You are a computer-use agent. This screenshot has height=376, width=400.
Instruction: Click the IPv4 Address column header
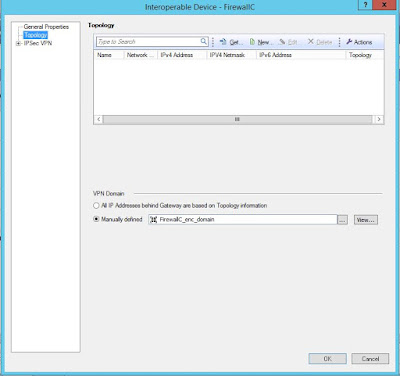pyautogui.click(x=182, y=55)
